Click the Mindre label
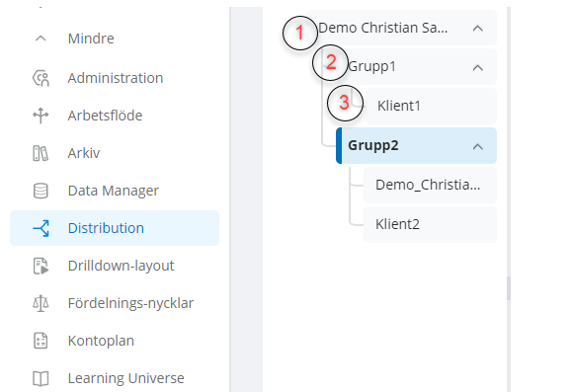Image resolution: width=572 pixels, height=392 pixels. tap(91, 39)
